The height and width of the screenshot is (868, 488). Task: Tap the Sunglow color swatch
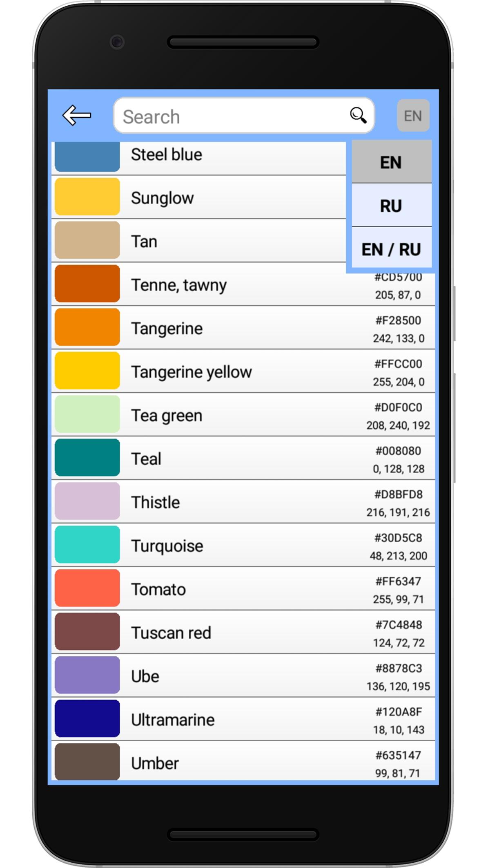(x=87, y=197)
